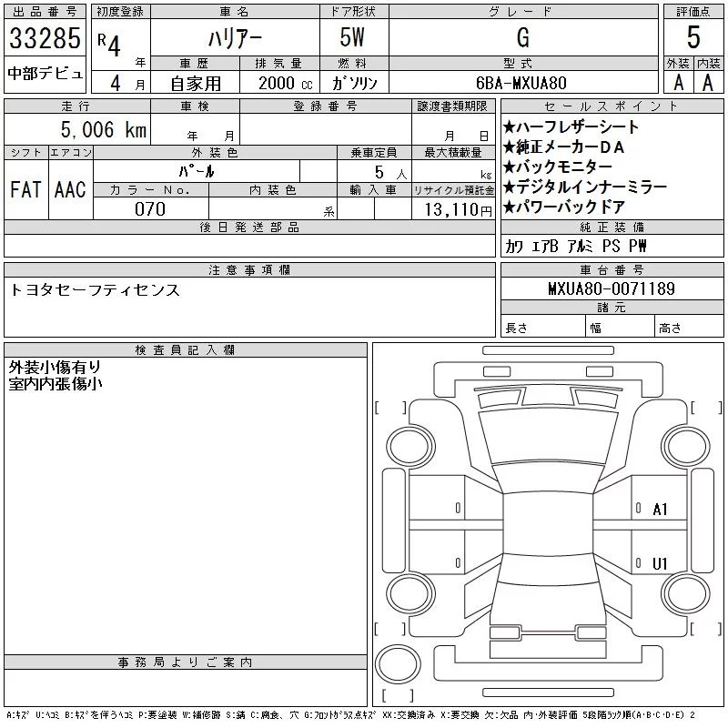
Task: Click the color number 070 field
Action: pos(150,209)
